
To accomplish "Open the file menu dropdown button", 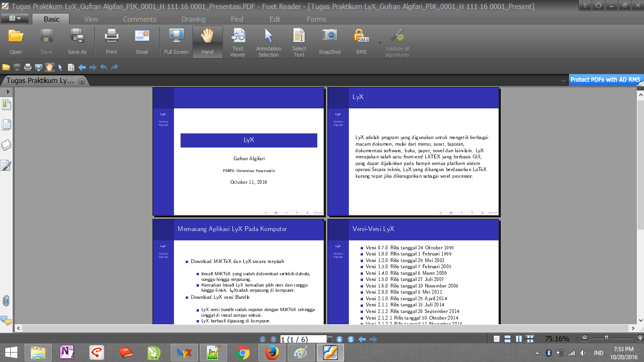I will click(x=15, y=18).
